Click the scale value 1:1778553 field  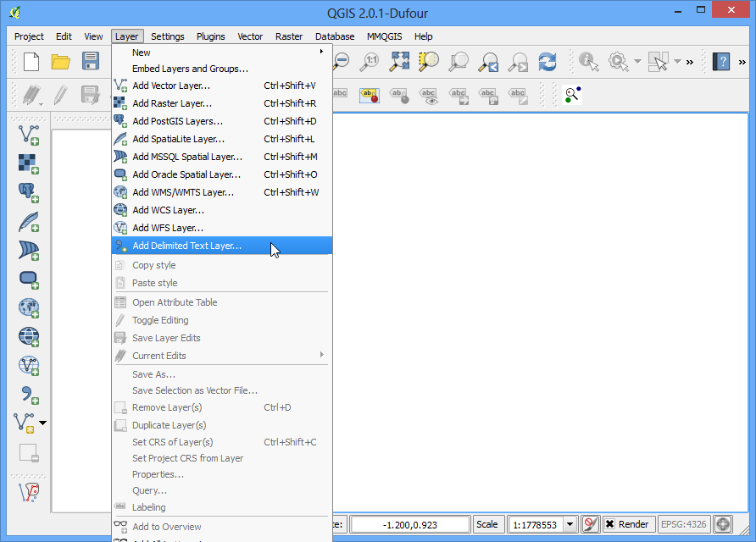click(535, 525)
